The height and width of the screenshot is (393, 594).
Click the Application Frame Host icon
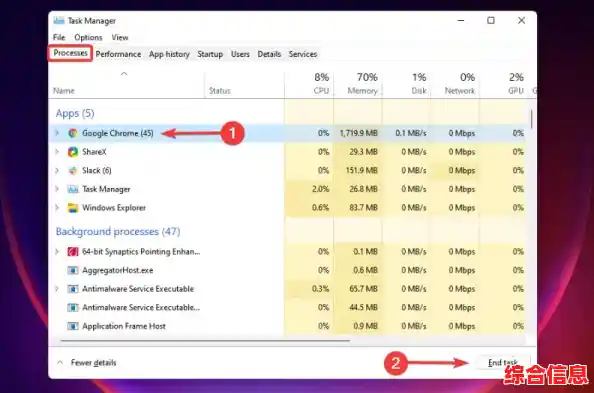[73, 326]
